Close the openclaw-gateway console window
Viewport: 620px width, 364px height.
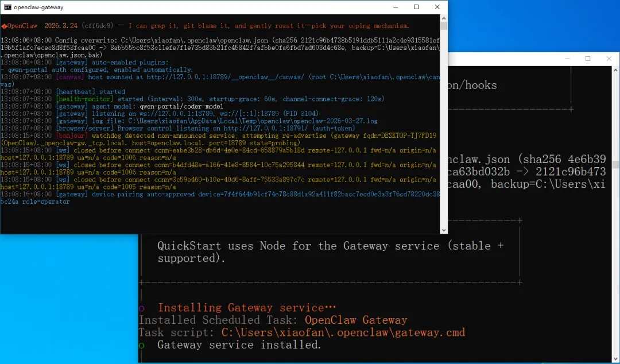437,7
